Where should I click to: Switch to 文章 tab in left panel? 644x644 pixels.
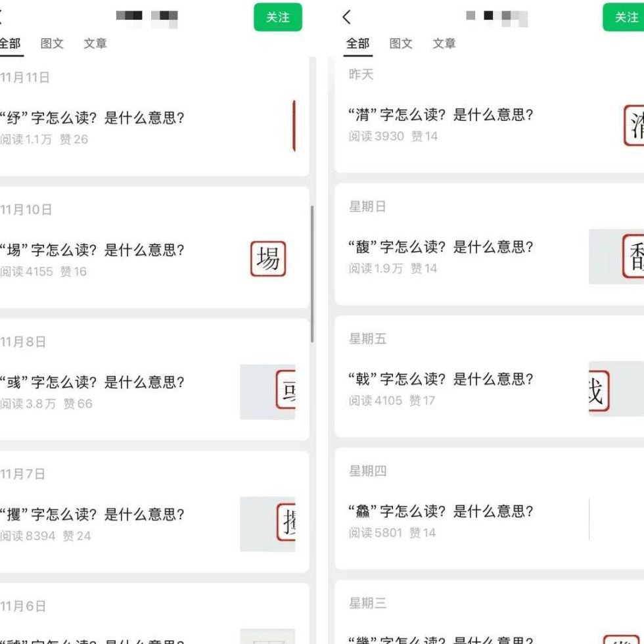95,43
